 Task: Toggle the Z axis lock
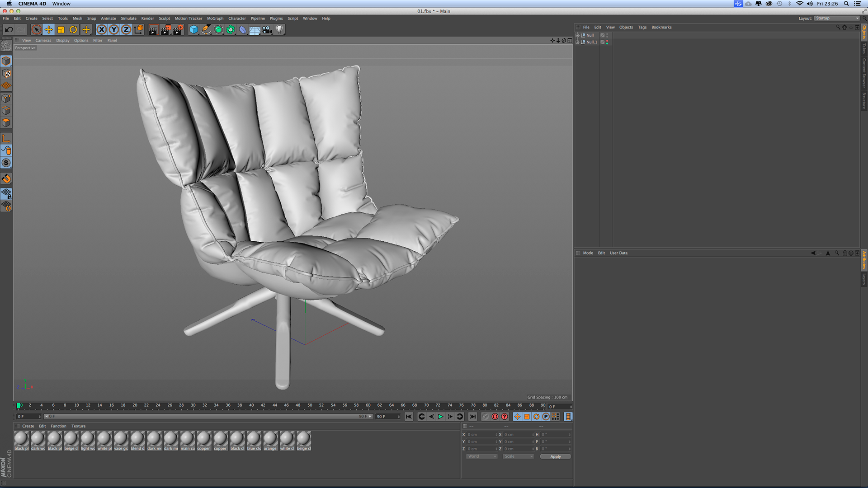pyautogui.click(x=126, y=30)
